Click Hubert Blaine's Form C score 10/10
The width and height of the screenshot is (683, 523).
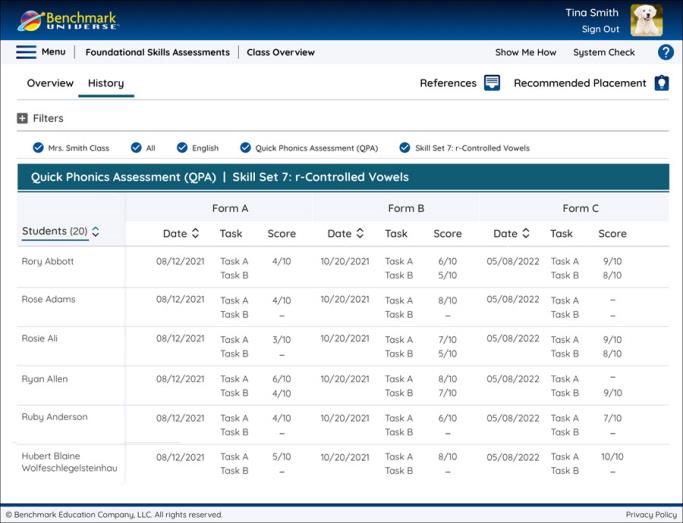click(x=612, y=457)
